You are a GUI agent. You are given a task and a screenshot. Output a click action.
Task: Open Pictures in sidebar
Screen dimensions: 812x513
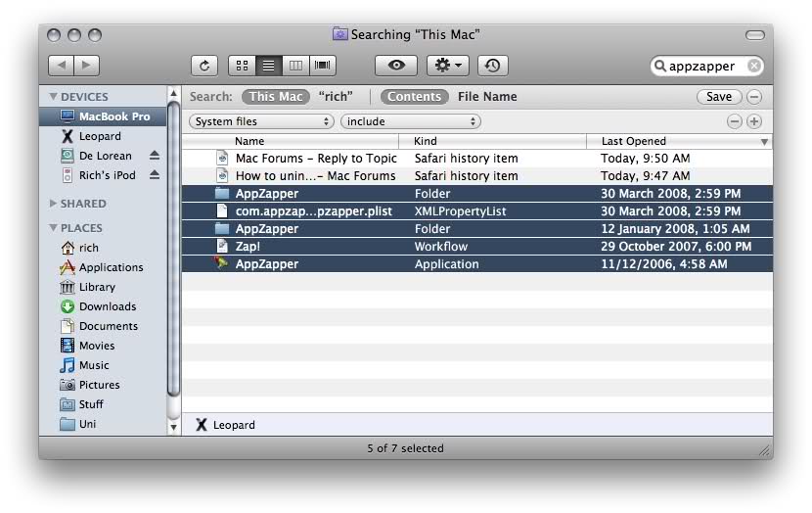pyautogui.click(x=103, y=385)
